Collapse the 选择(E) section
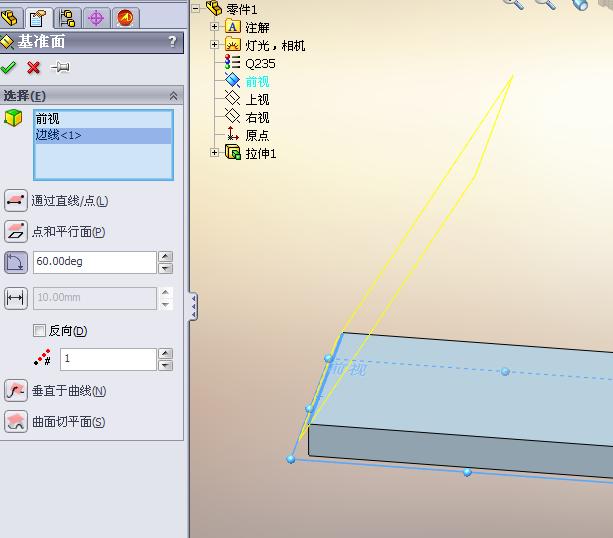The height and width of the screenshot is (538, 613). pyautogui.click(x=173, y=96)
